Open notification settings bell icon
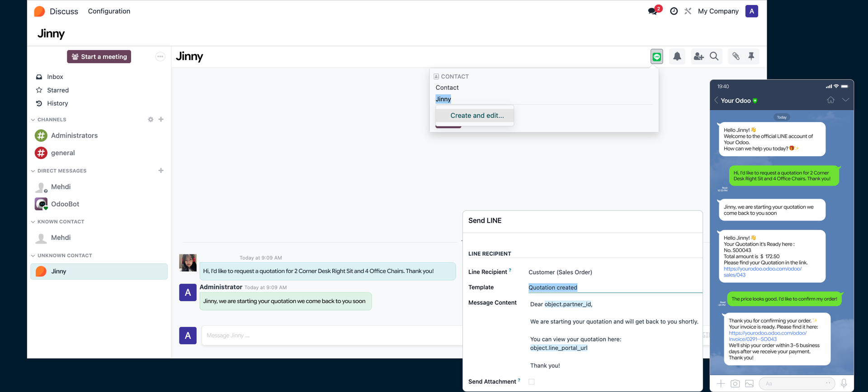Viewport: 868px width, 392px height. coord(677,56)
